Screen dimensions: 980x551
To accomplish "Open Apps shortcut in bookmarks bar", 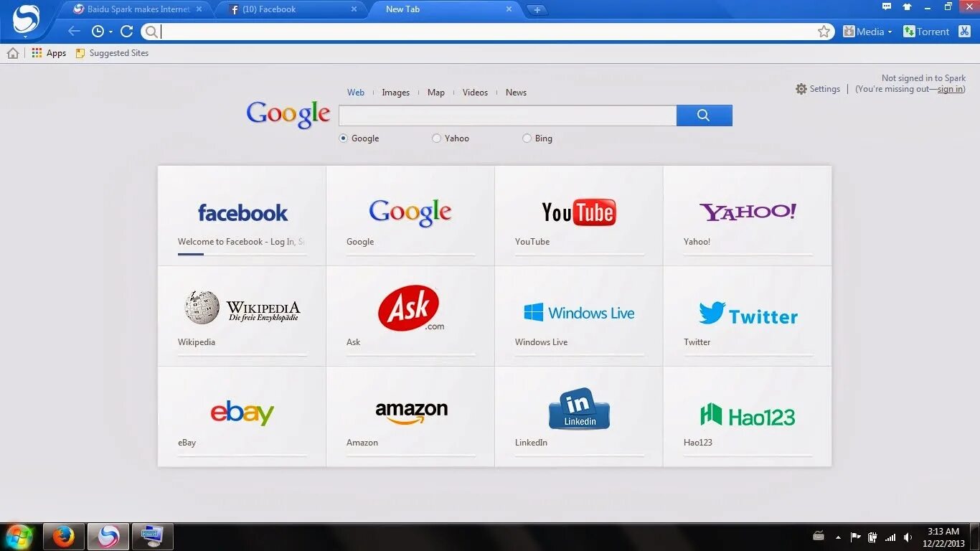I will click(x=49, y=53).
